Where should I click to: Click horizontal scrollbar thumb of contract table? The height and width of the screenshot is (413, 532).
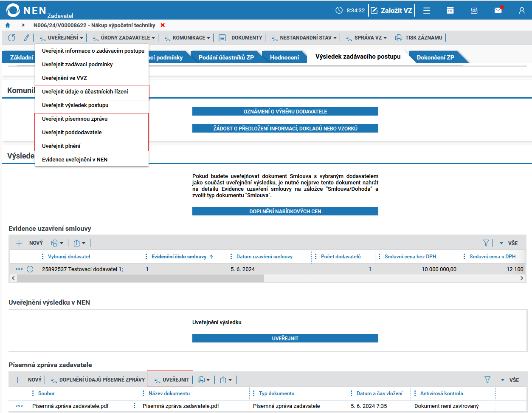141,278
